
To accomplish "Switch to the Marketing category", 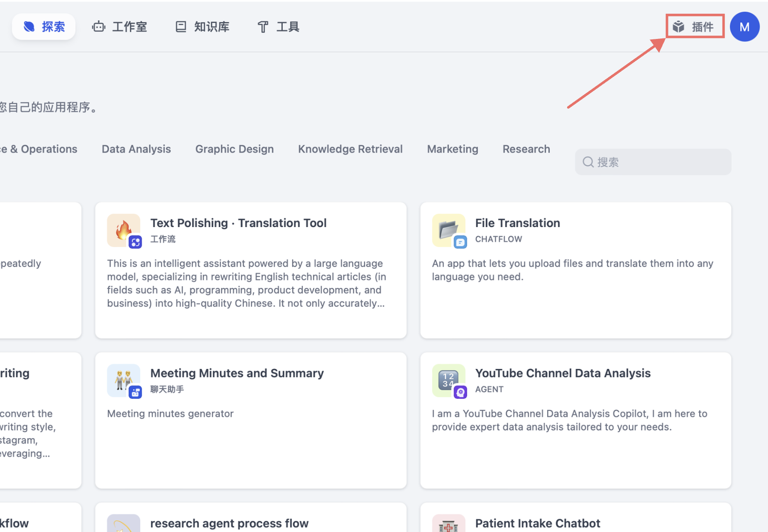I will 452,149.
